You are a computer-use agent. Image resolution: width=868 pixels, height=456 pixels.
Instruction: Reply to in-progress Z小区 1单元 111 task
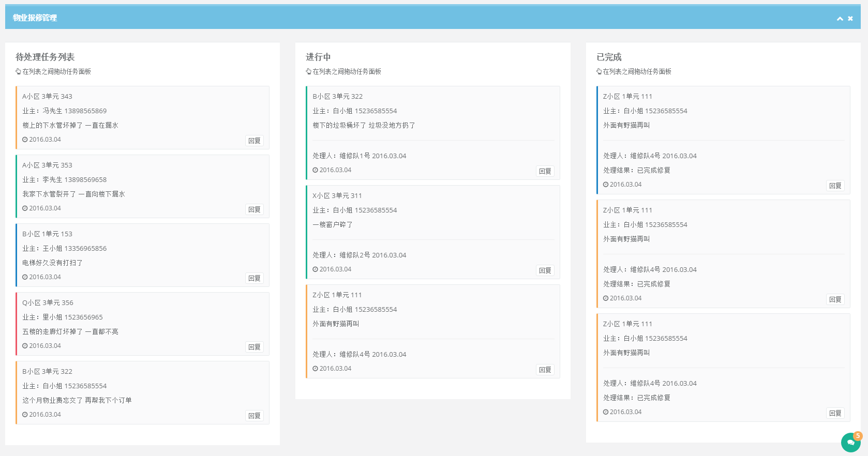coord(545,370)
